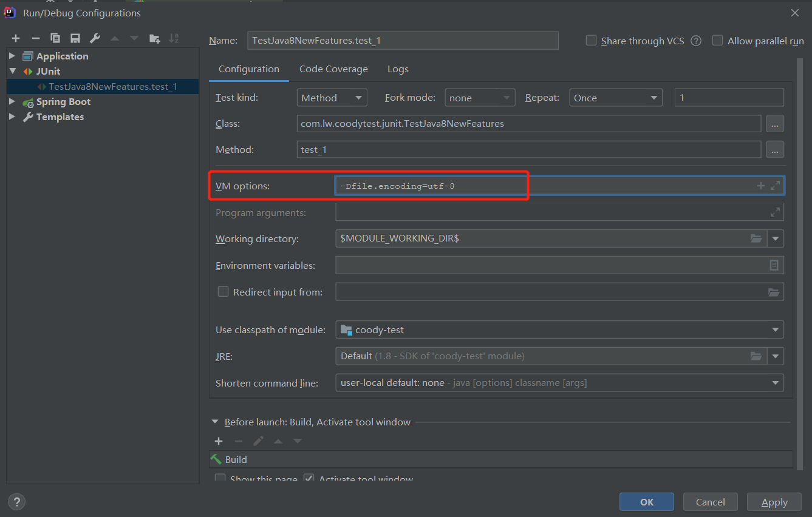Switch to Configuration tab

click(x=249, y=69)
